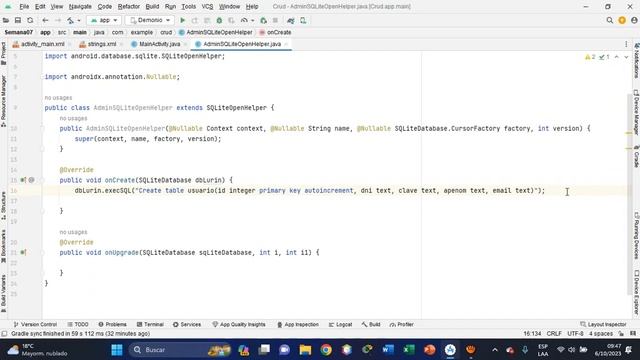640x360 pixels.
Task: Navigate Forward with the right arrow
Action: click(58, 20)
